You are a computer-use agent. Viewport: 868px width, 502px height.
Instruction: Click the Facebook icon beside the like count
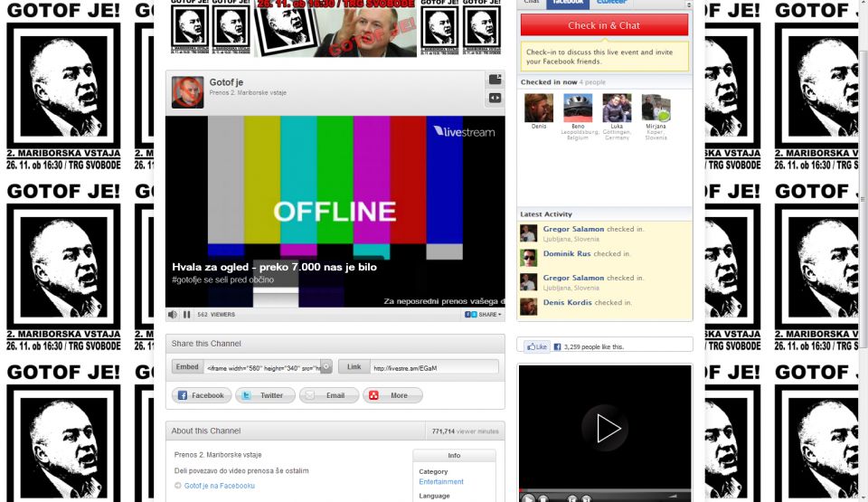coord(558,346)
